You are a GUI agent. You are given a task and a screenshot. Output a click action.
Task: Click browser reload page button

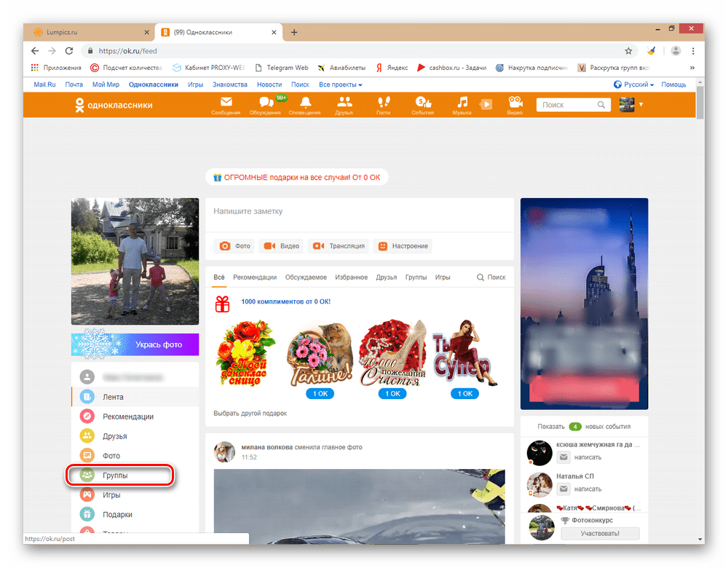coord(69,51)
